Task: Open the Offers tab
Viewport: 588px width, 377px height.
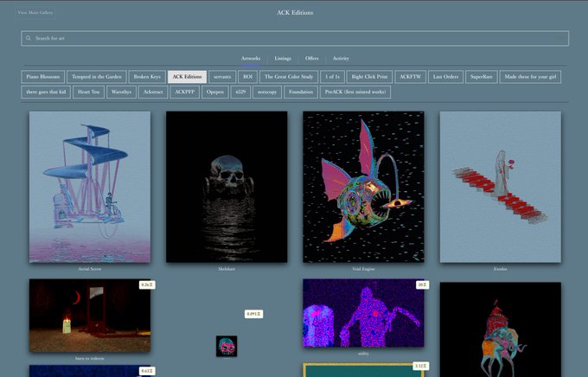Action: [311, 58]
